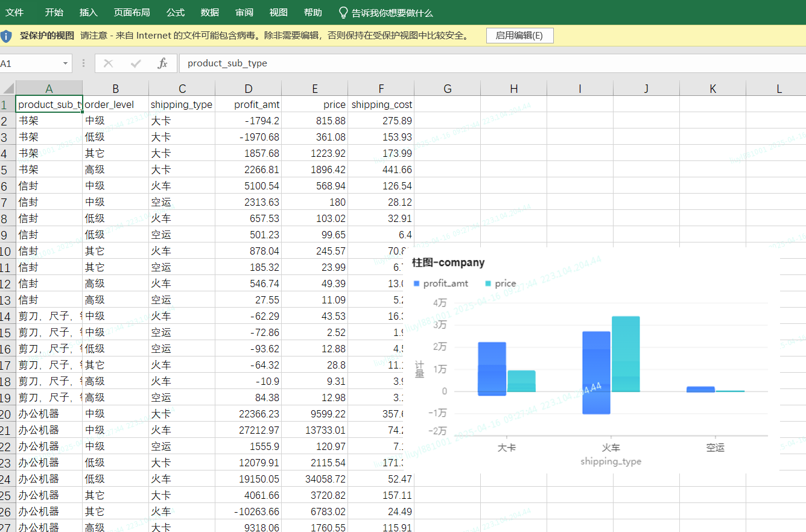Open Insert Function fx dialog
Viewport: 806px width, 532px height.
coord(162,63)
